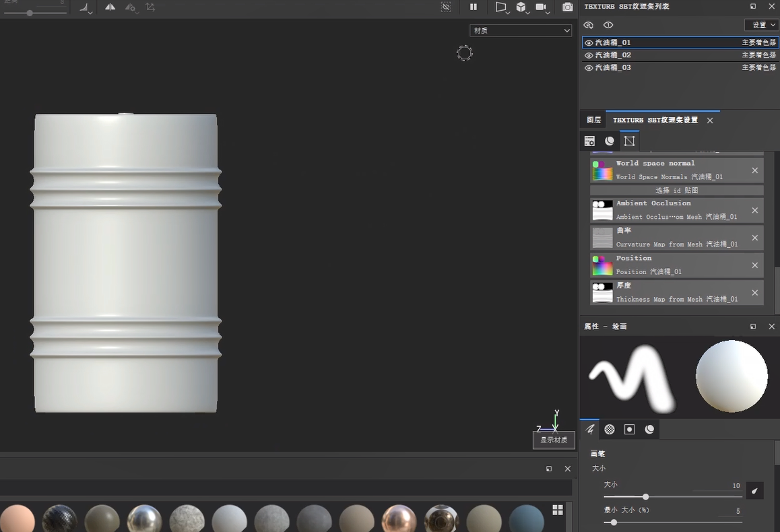Open the baking settings icon

(x=589, y=141)
